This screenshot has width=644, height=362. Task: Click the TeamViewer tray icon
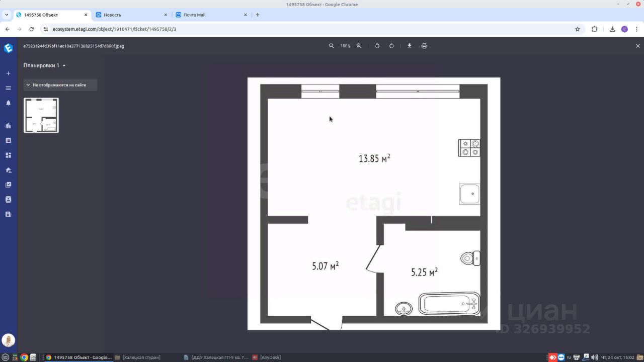click(x=561, y=357)
